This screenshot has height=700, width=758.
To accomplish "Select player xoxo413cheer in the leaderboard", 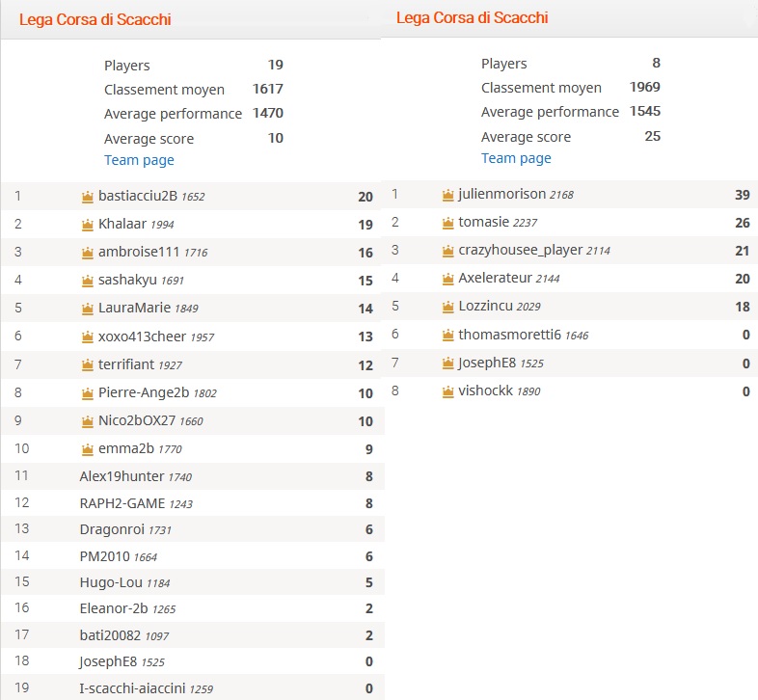I will 142,337.
